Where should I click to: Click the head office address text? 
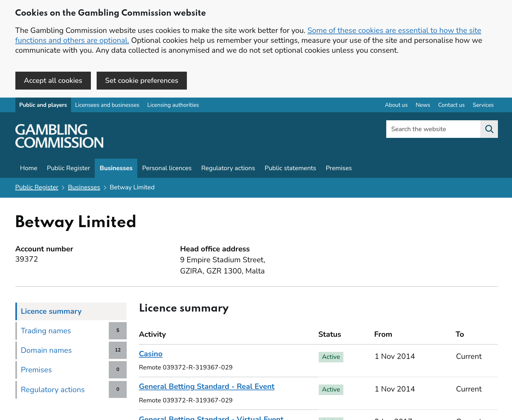[x=223, y=265]
